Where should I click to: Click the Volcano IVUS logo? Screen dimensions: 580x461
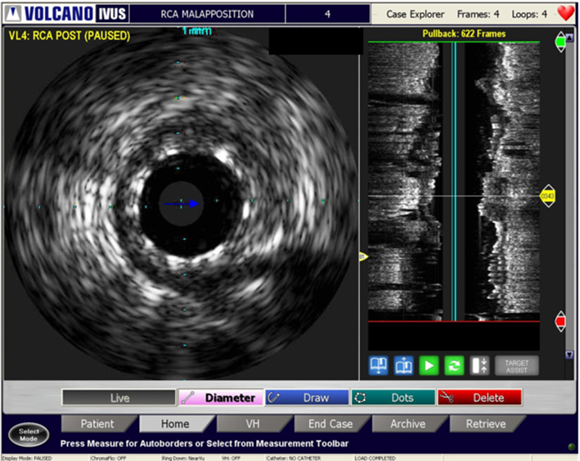coord(67,14)
